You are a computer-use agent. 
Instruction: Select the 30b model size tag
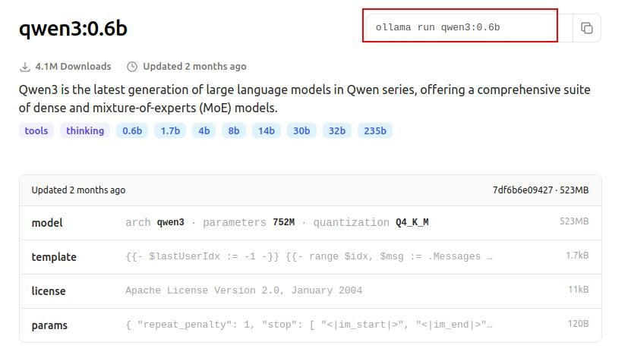[301, 130]
